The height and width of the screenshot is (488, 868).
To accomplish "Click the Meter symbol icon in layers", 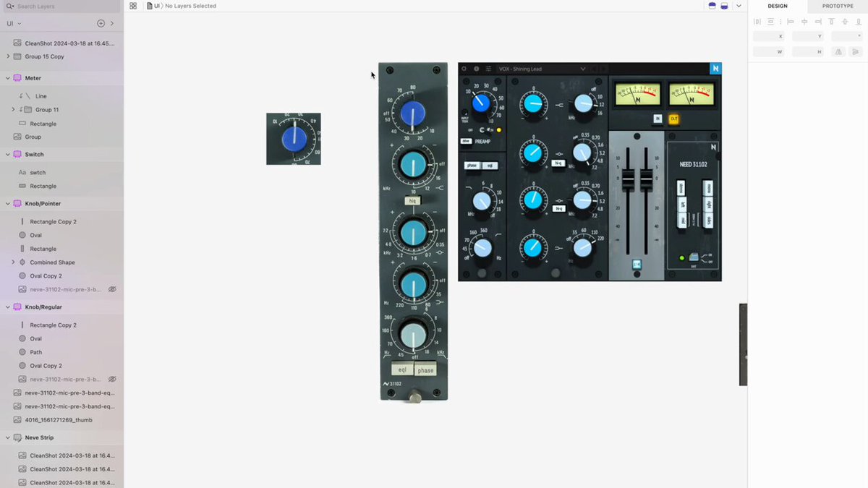I will pyautogui.click(x=17, y=78).
